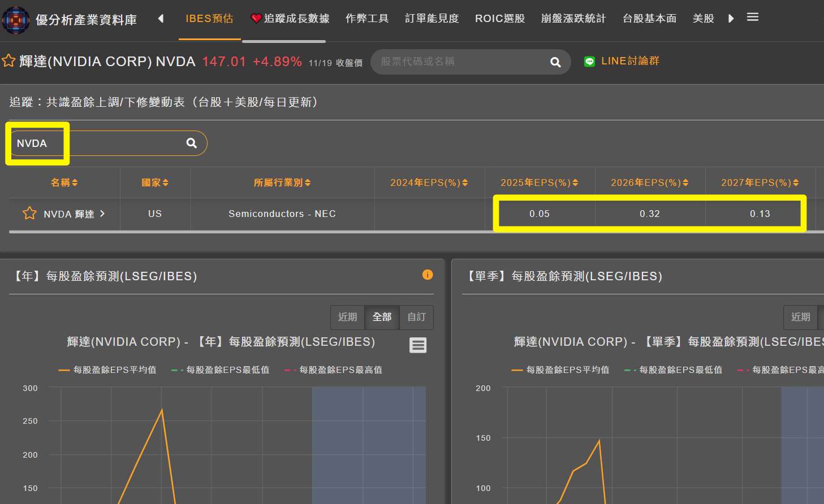
Task: Click the 11/19 收盤價 date label
Action: [335, 63]
